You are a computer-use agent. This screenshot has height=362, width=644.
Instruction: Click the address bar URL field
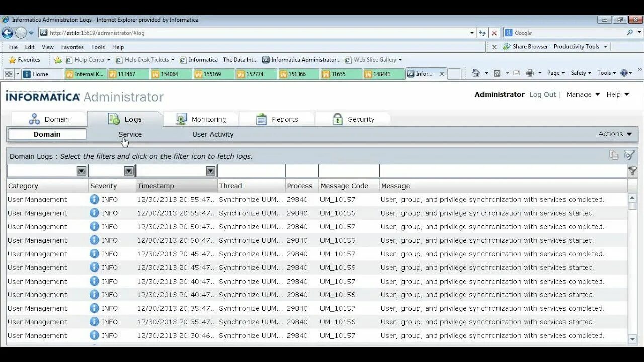[x=258, y=33]
